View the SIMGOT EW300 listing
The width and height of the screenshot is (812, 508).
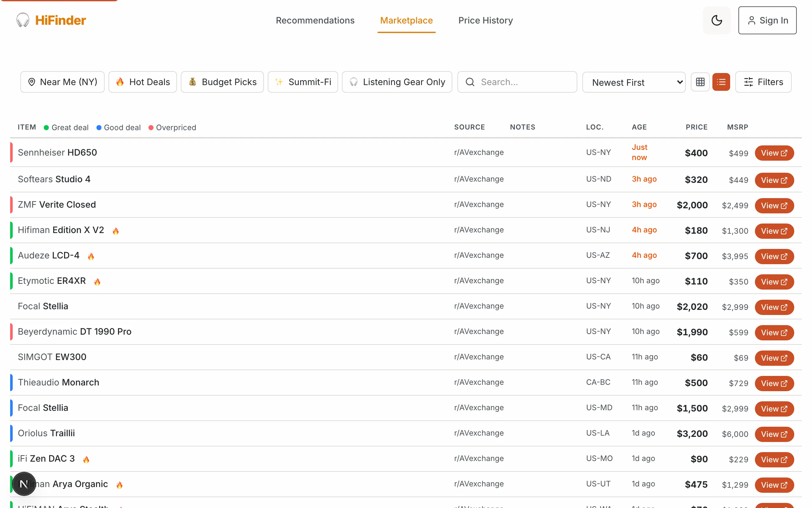[774, 358]
